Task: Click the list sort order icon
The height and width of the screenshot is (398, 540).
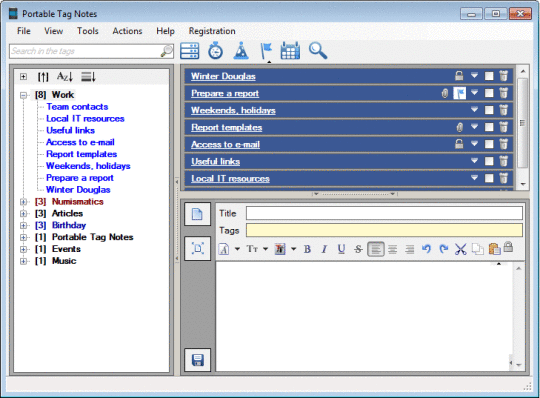Action: 88,77
